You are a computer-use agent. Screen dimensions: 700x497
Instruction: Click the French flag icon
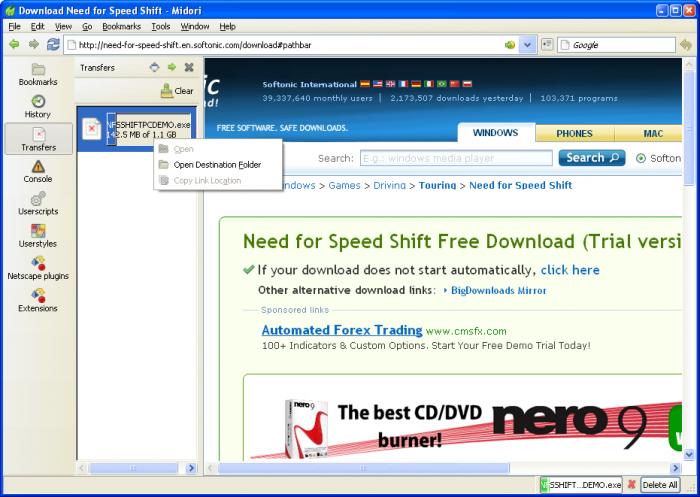(x=403, y=84)
